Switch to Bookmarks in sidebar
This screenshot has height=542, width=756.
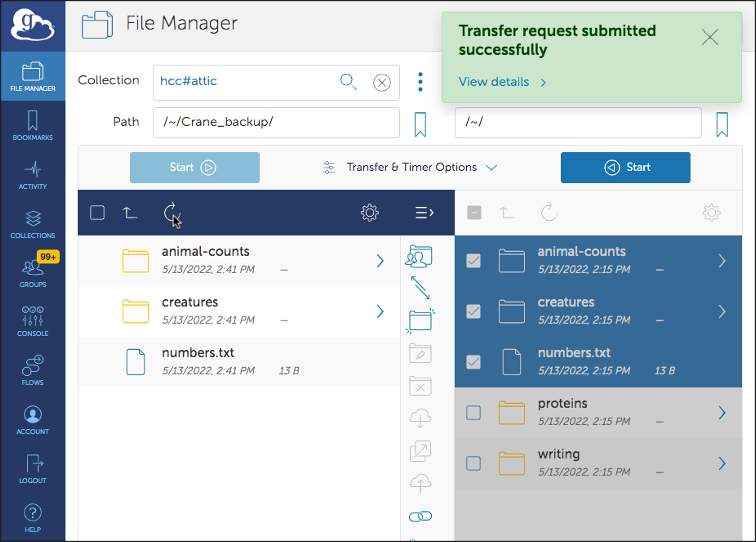pos(32,126)
